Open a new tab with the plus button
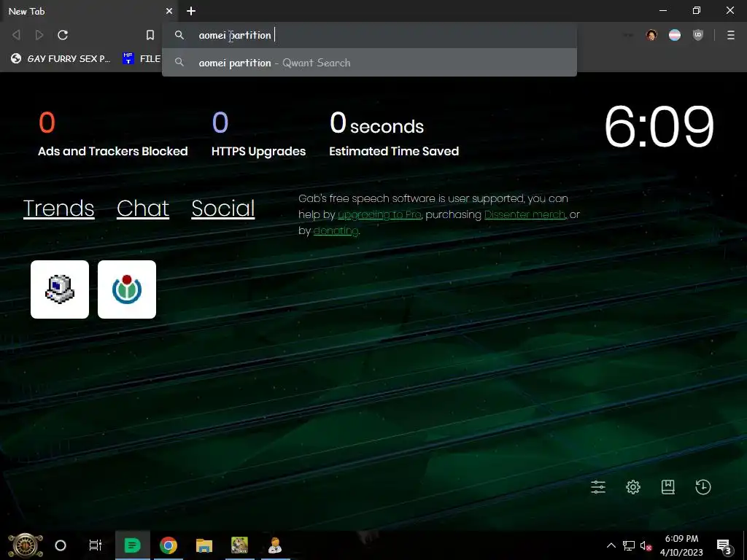Screen dimensions: 747x560 pyautogui.click(x=191, y=11)
